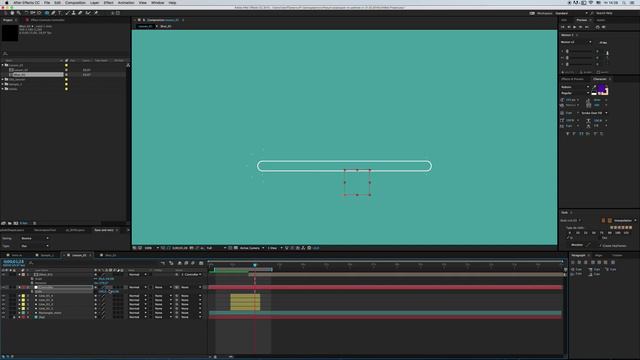Open the Layer menu
The image size is (640, 360).
94,2
